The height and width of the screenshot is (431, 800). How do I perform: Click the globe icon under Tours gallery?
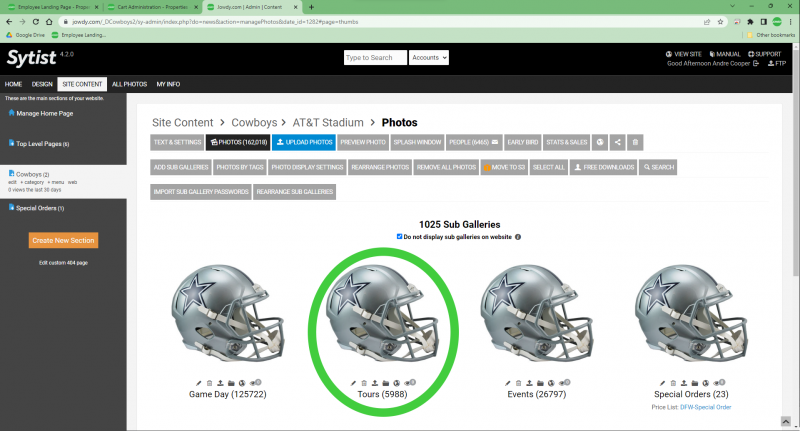tap(396, 383)
